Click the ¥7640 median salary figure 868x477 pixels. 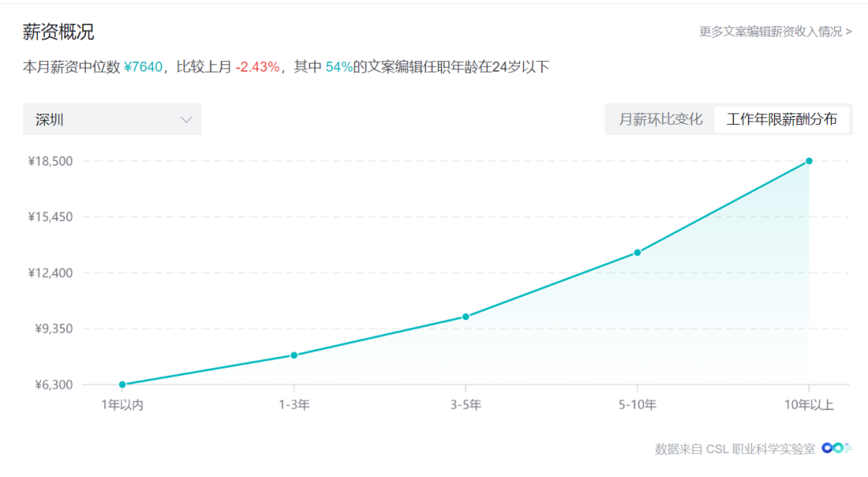tap(144, 68)
